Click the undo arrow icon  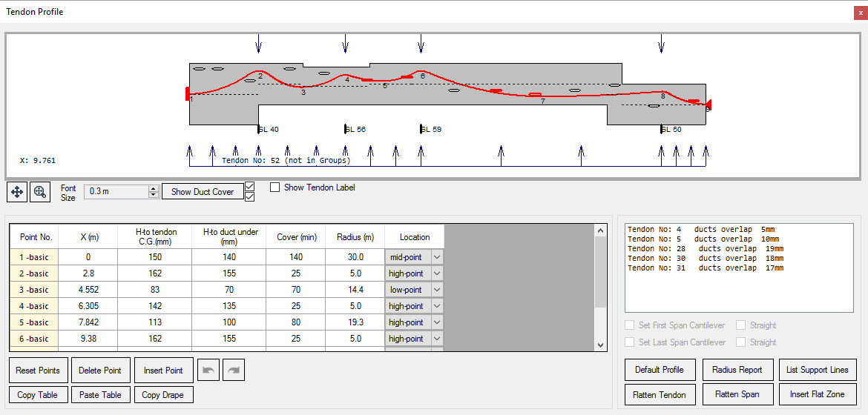[208, 371]
